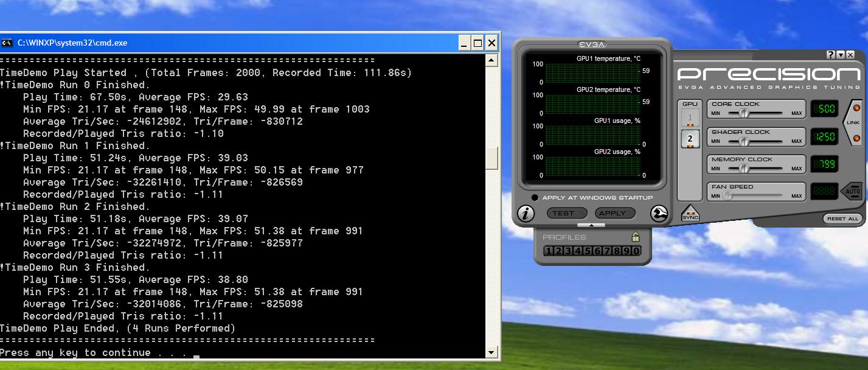The height and width of the screenshot is (370, 868).
Task: Click the Core Clock value display 500
Action: point(825,109)
